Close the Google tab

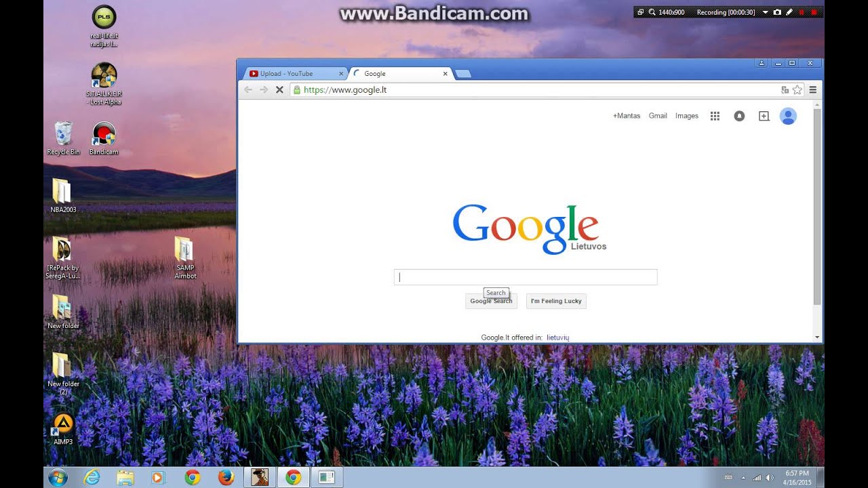(x=446, y=74)
